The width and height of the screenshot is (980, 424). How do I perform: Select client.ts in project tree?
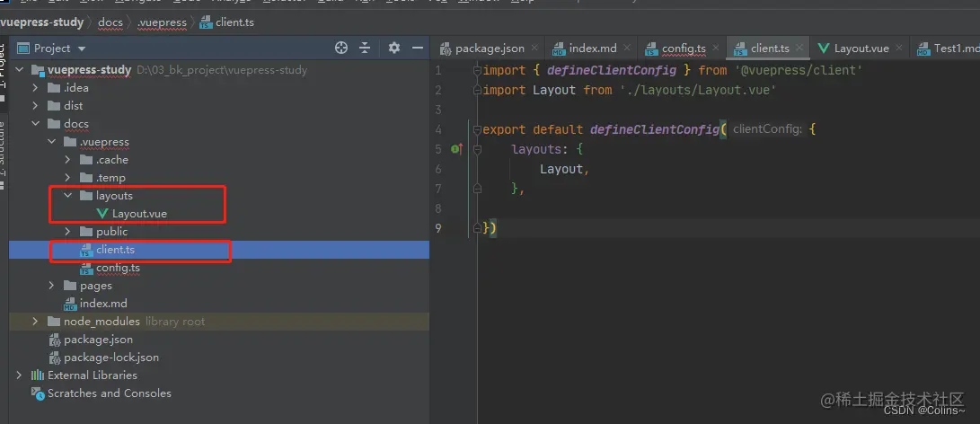click(x=115, y=250)
